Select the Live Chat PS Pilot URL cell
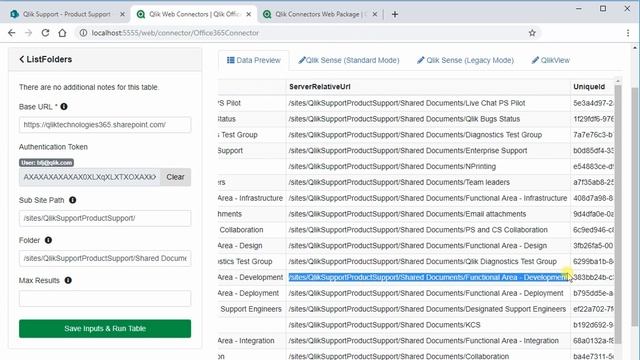The image size is (640, 360). point(428,103)
